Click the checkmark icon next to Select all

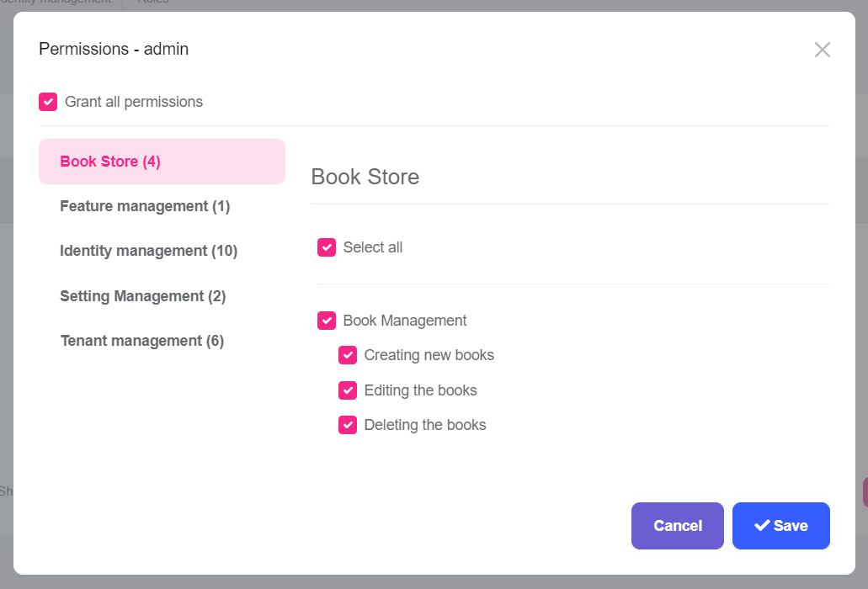[x=326, y=247]
